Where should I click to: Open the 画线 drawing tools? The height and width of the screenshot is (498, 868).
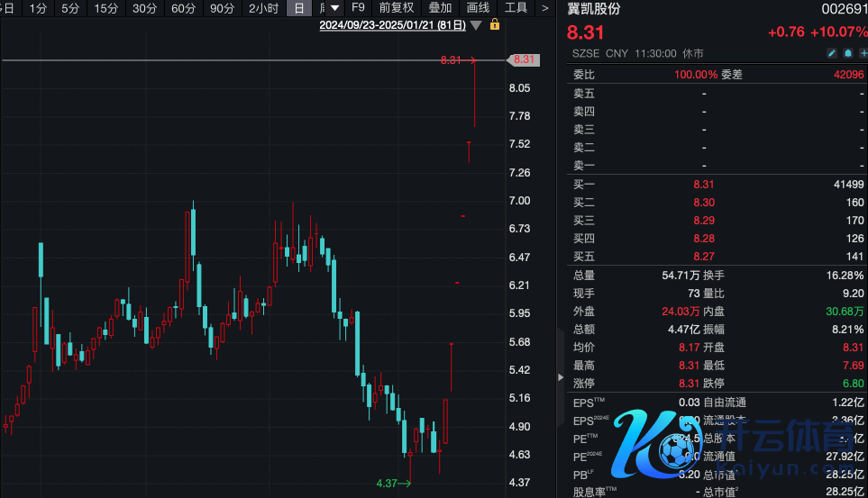pos(478,8)
